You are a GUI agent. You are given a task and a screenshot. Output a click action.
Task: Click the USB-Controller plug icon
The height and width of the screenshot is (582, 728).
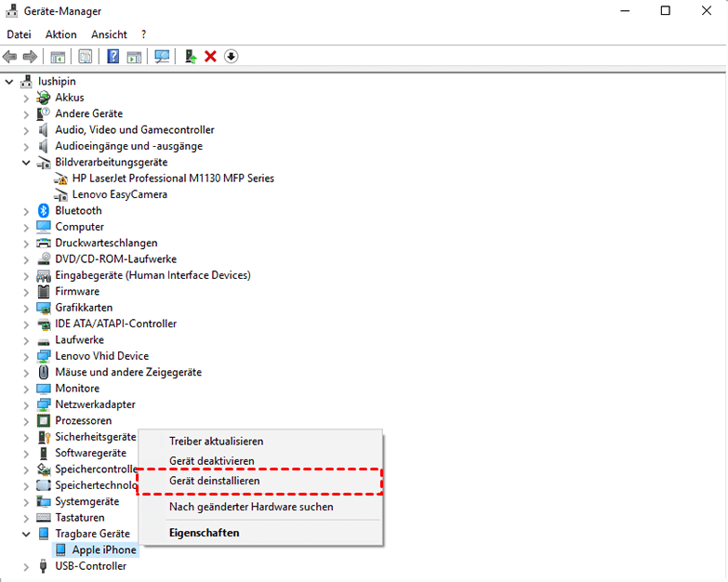pos(44,566)
